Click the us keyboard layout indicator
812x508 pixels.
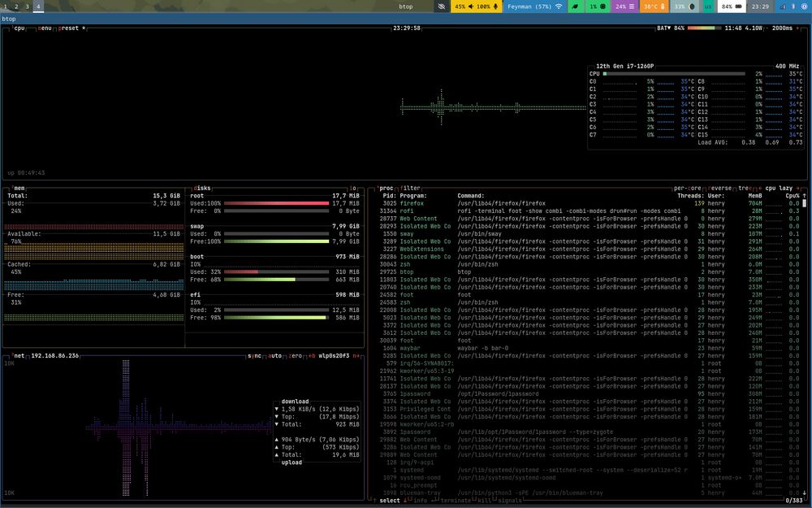[708, 7]
